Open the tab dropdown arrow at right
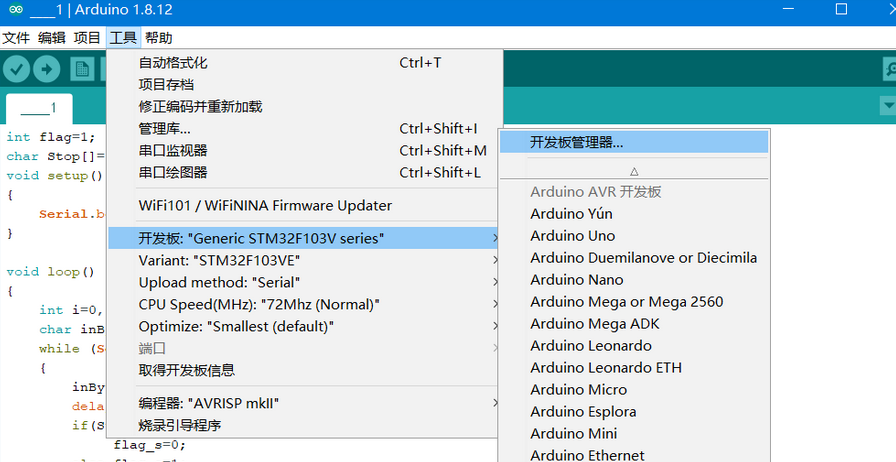Viewport: 896px width, 462px height. point(888,106)
